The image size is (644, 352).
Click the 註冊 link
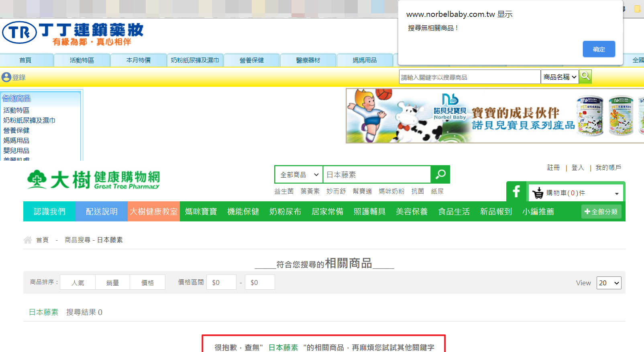pos(553,168)
